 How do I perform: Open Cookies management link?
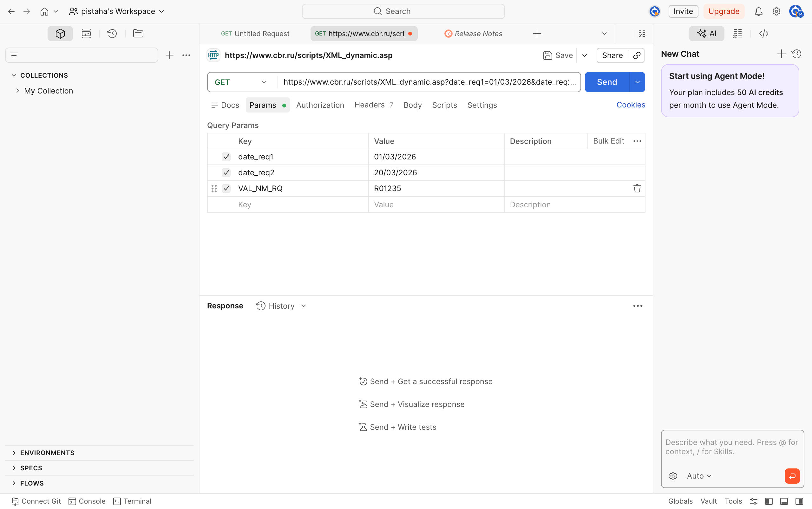630,105
